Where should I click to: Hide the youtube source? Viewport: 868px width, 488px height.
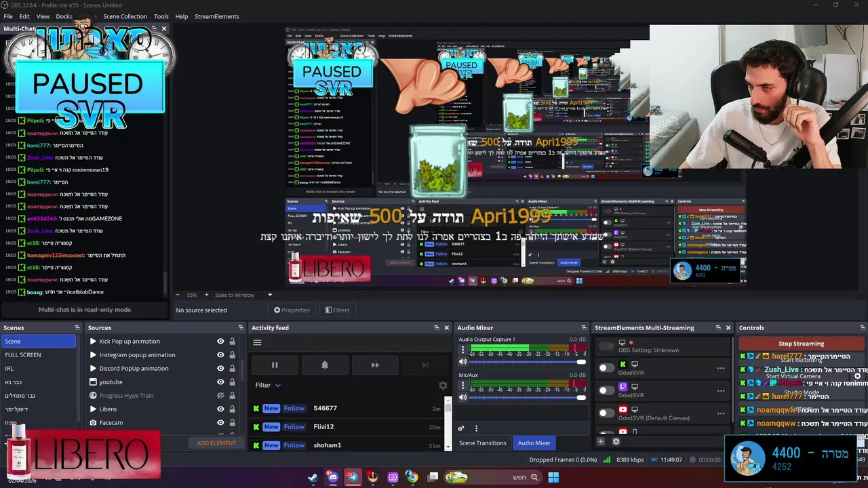click(220, 382)
